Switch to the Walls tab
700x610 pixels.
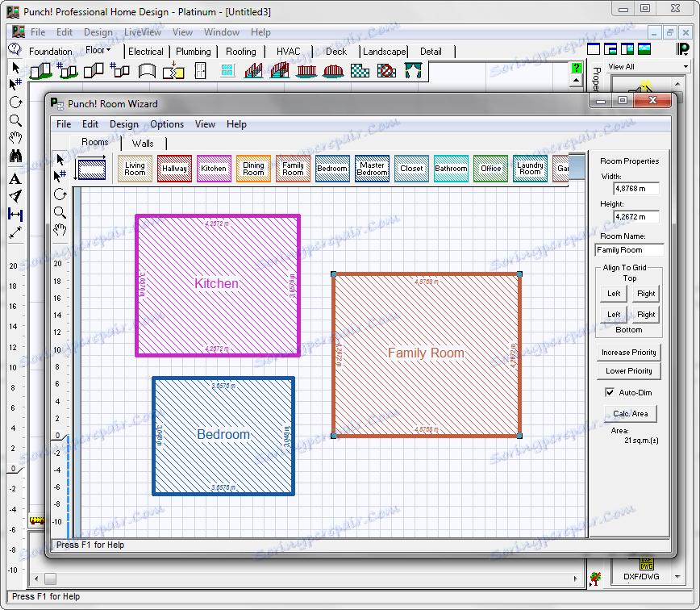point(143,144)
